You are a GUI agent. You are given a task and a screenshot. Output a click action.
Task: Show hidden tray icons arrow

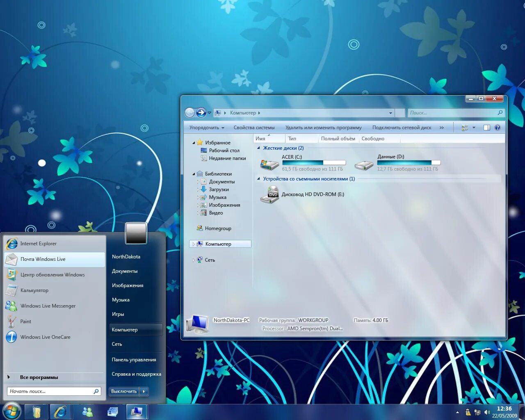pos(457,412)
